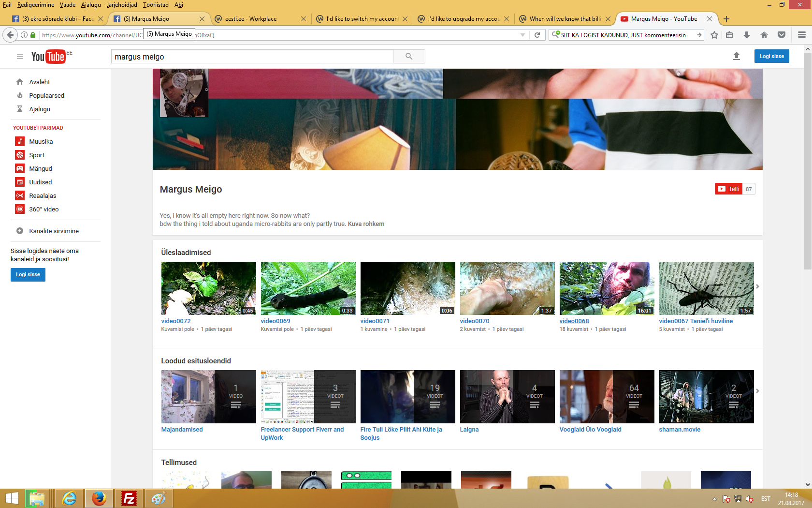This screenshot has width=812, height=508.
Task: Open Kanalite sirvimine browse channels
Action: 47,231
